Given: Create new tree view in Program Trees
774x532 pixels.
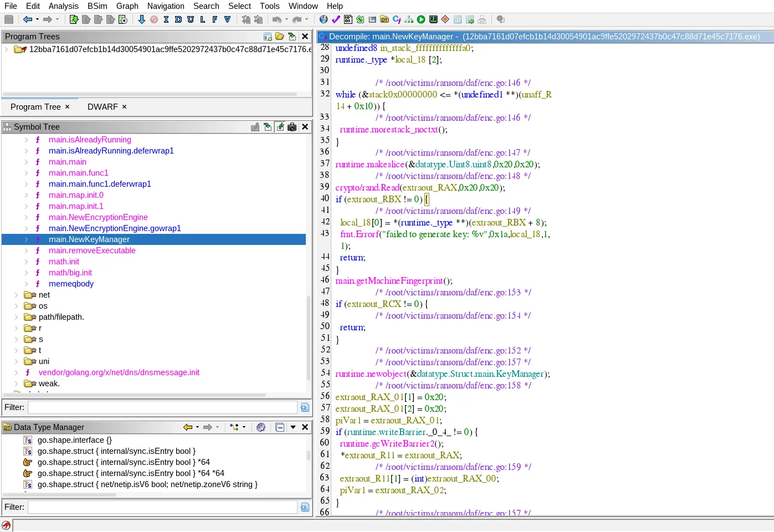Looking at the screenshot, I should [x=268, y=37].
